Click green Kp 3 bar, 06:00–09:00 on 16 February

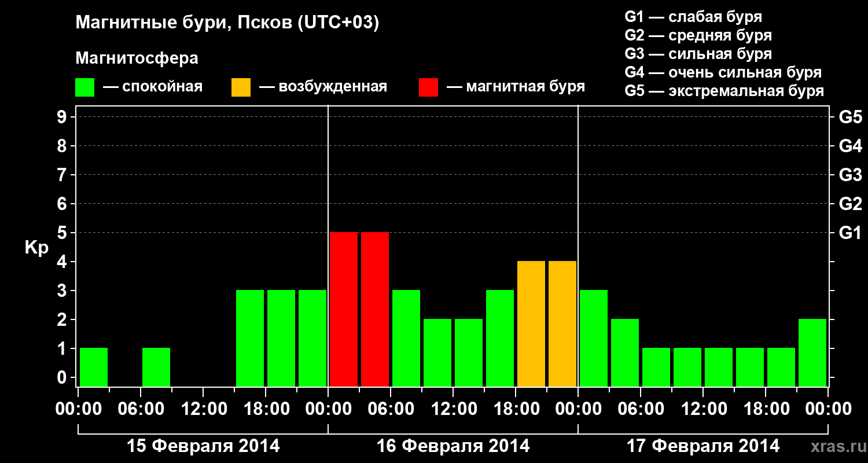(x=406, y=338)
